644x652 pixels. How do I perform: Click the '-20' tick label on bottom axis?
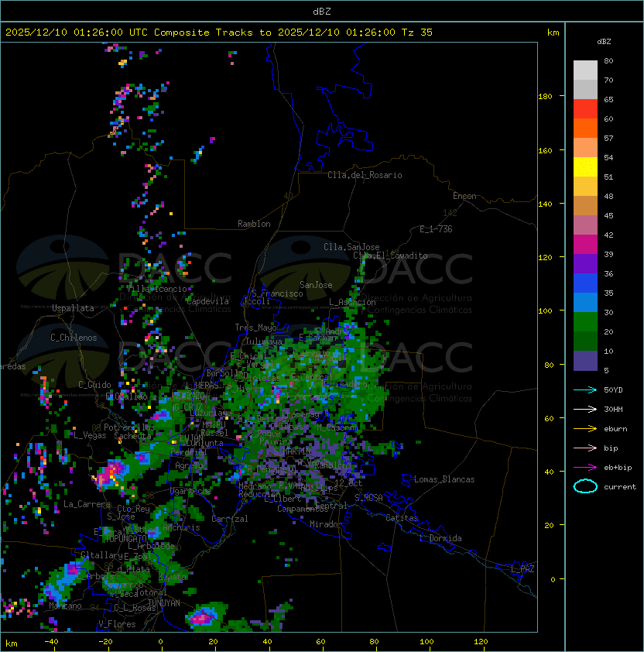click(105, 642)
